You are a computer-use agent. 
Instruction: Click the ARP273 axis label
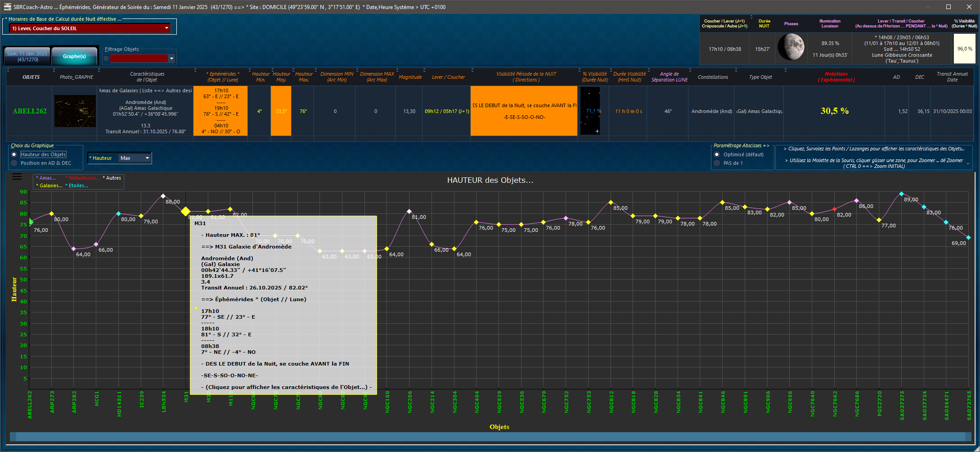[x=52, y=402]
